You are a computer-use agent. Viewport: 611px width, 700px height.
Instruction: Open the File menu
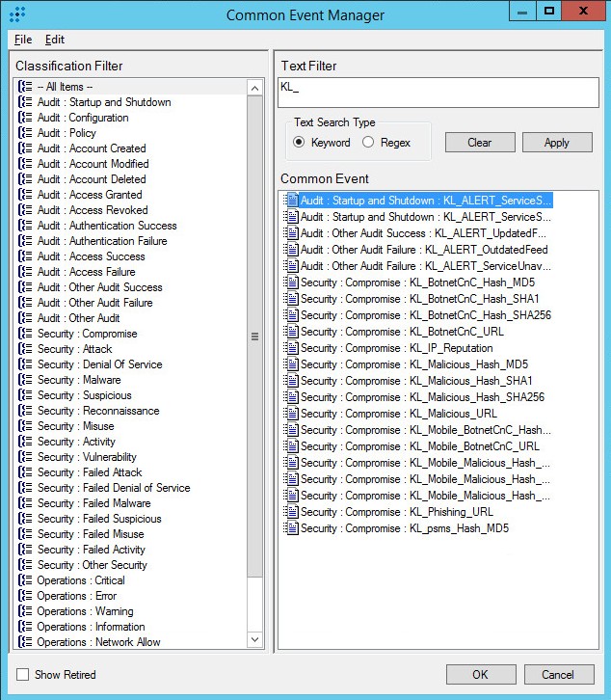click(x=23, y=40)
